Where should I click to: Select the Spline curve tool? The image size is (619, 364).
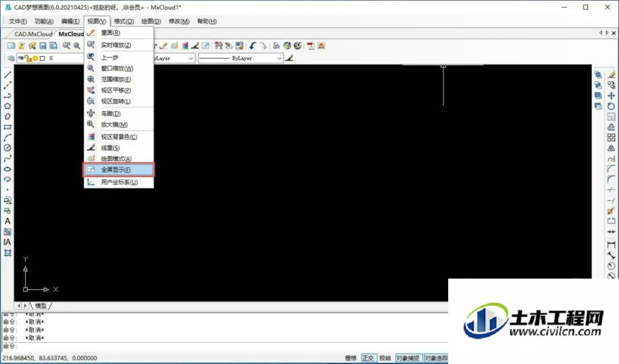pyautogui.click(x=7, y=158)
